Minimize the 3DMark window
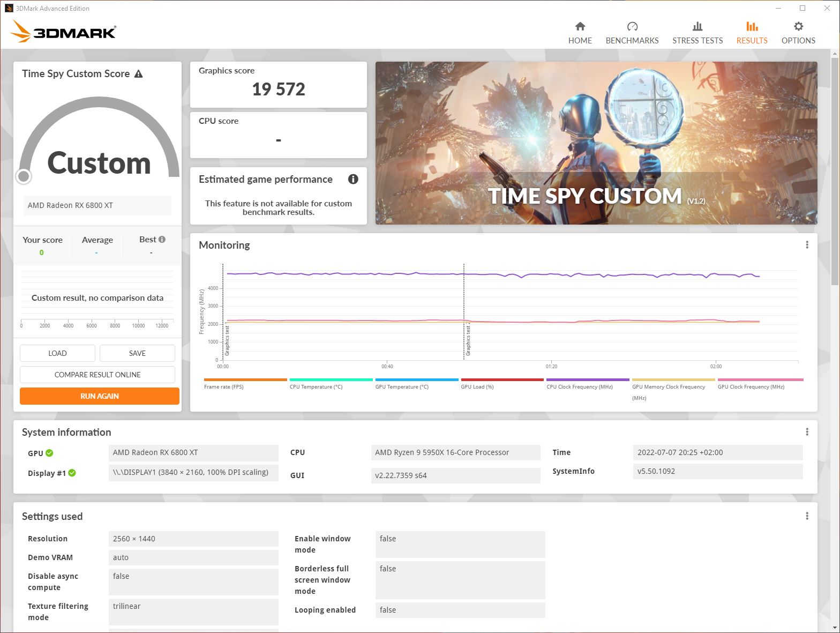This screenshot has width=840, height=633. (x=778, y=8)
